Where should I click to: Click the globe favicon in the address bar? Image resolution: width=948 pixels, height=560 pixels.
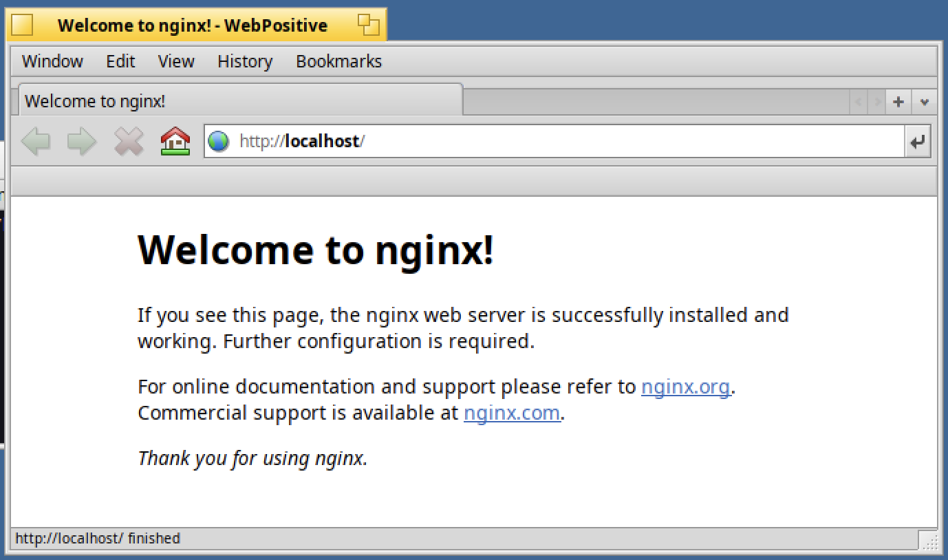[x=219, y=142]
